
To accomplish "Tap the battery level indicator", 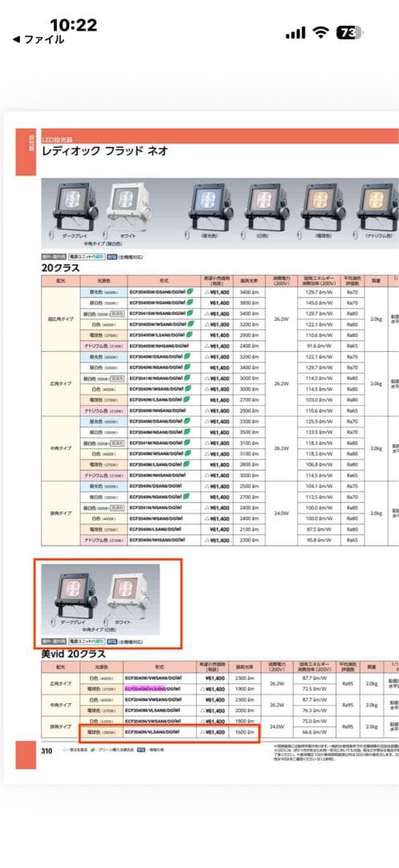I will point(350,33).
